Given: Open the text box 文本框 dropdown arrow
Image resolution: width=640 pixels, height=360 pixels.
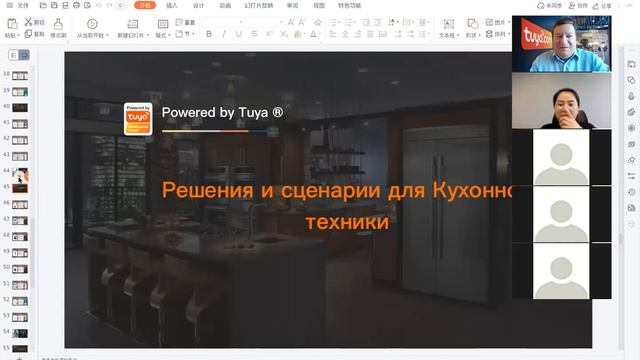Looking at the screenshot, I should pos(458,36).
